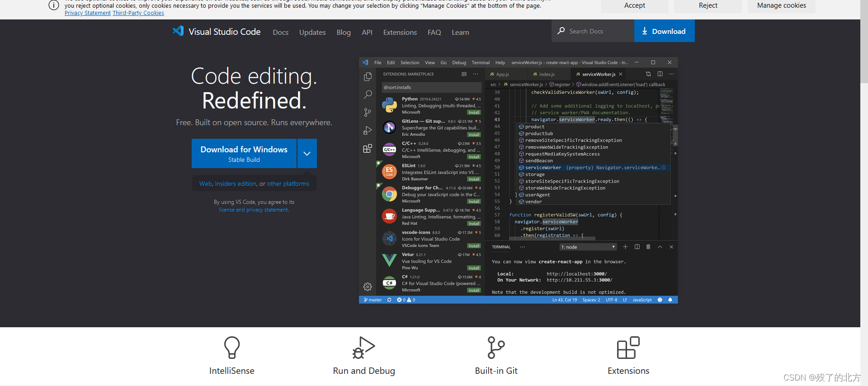Expand the download options dropdown arrow
This screenshot has height=386, width=868.
coord(307,154)
